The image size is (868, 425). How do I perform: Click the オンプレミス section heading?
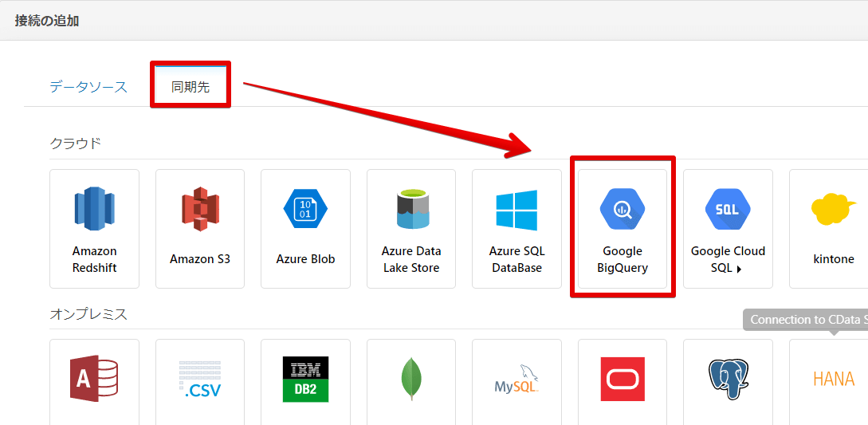pos(88,315)
